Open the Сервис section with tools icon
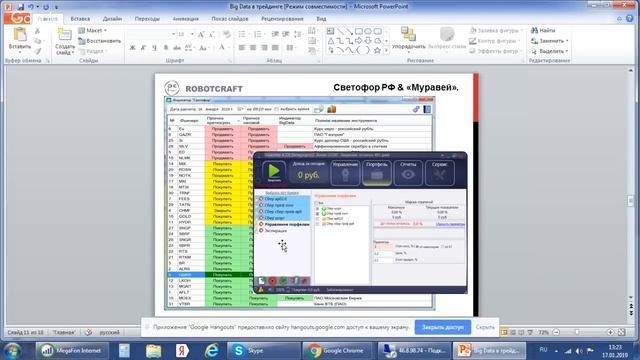Viewport: 640px width, 360px height. (x=440, y=172)
